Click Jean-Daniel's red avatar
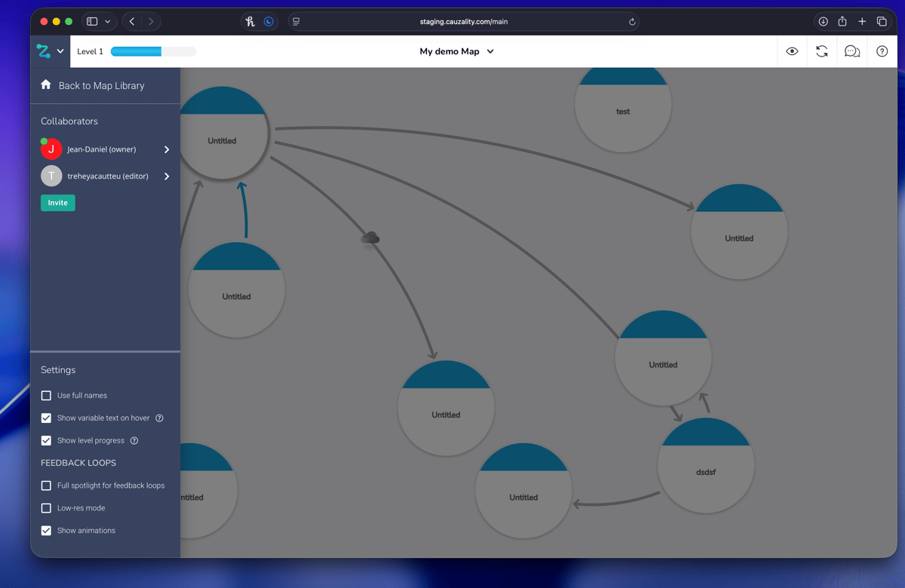The height and width of the screenshot is (588, 905). coord(51,149)
